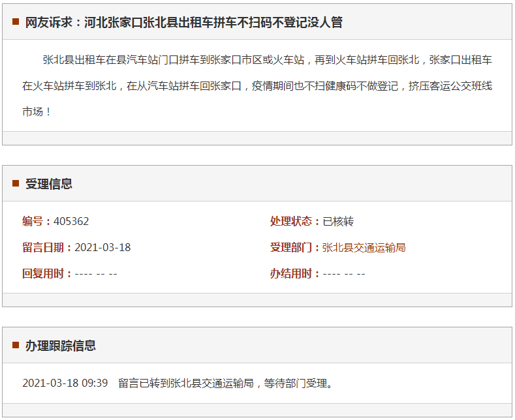Select the complaint body line starting with 张北县出租车在县汽车站
Screen dimensions: 515x420
point(268,60)
